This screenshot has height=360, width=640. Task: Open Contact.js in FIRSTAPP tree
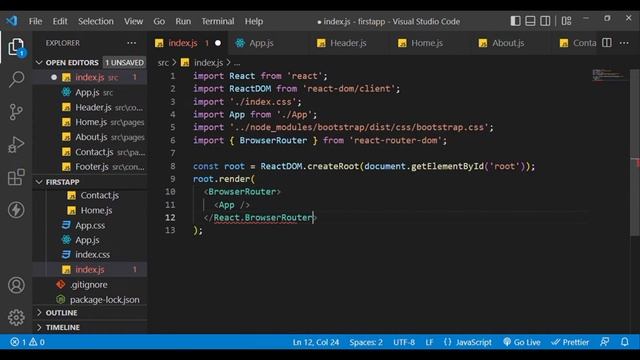tap(90, 196)
